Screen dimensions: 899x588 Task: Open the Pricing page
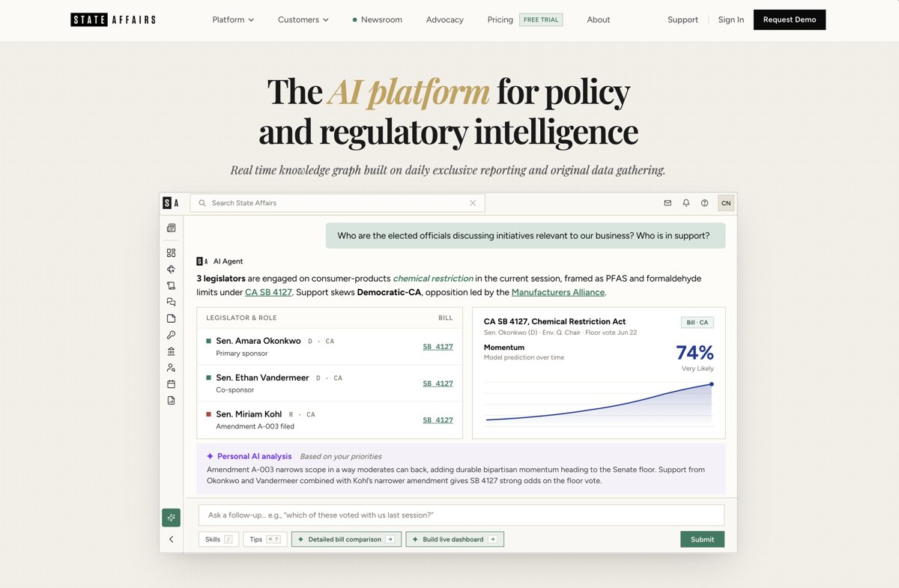(x=500, y=19)
